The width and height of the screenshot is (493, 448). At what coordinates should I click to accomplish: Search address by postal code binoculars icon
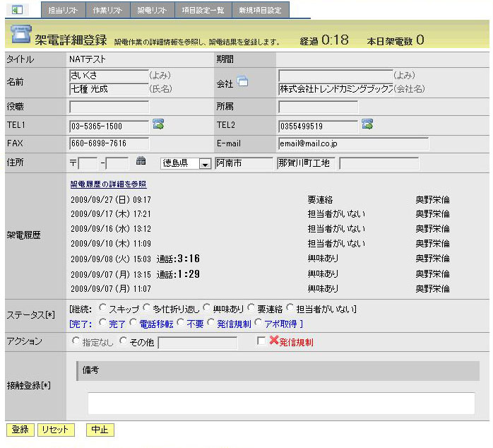141,161
